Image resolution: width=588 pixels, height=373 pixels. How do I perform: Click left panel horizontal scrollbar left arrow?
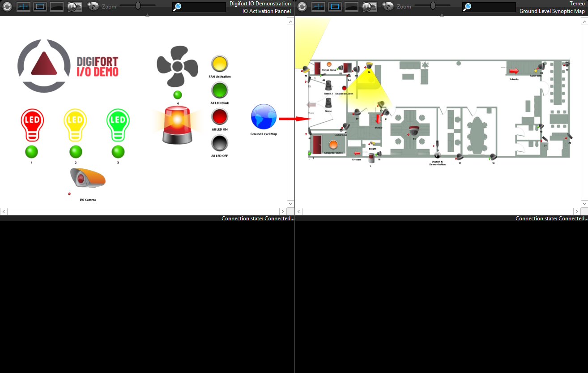pos(4,211)
